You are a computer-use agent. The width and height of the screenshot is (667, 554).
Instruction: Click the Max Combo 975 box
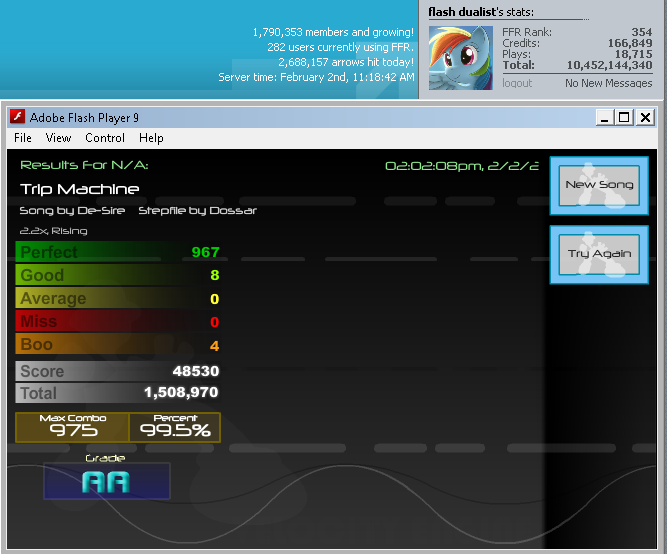[72, 427]
